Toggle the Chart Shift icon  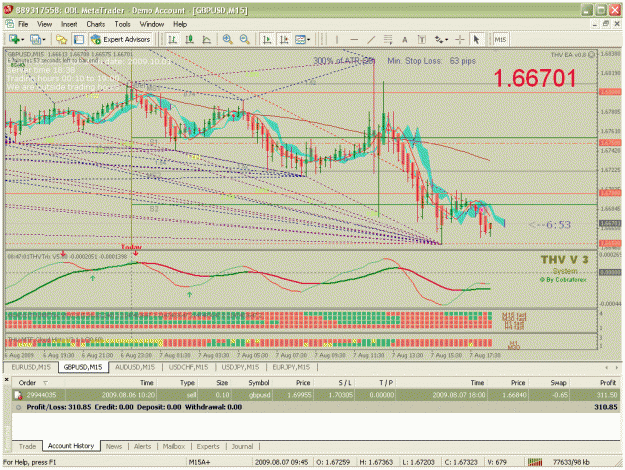284,39
